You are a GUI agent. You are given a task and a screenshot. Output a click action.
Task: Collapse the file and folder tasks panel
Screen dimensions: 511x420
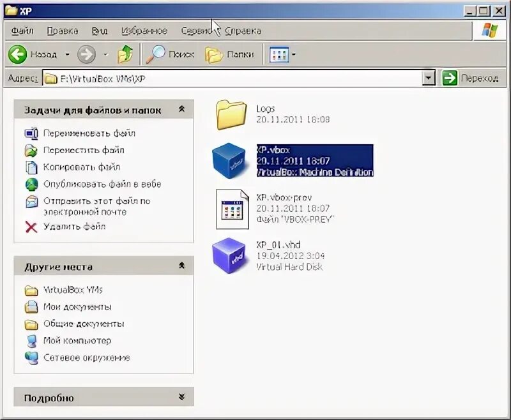pyautogui.click(x=181, y=109)
